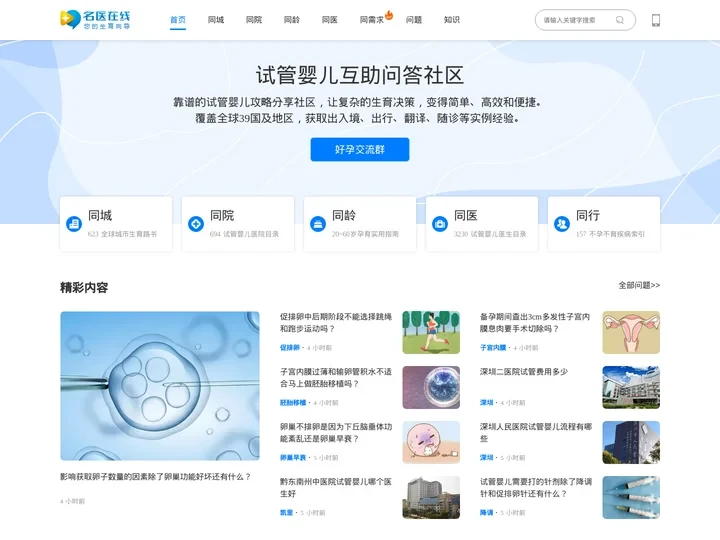Open the 同城 card title
The width and height of the screenshot is (720, 540).
coord(100,215)
